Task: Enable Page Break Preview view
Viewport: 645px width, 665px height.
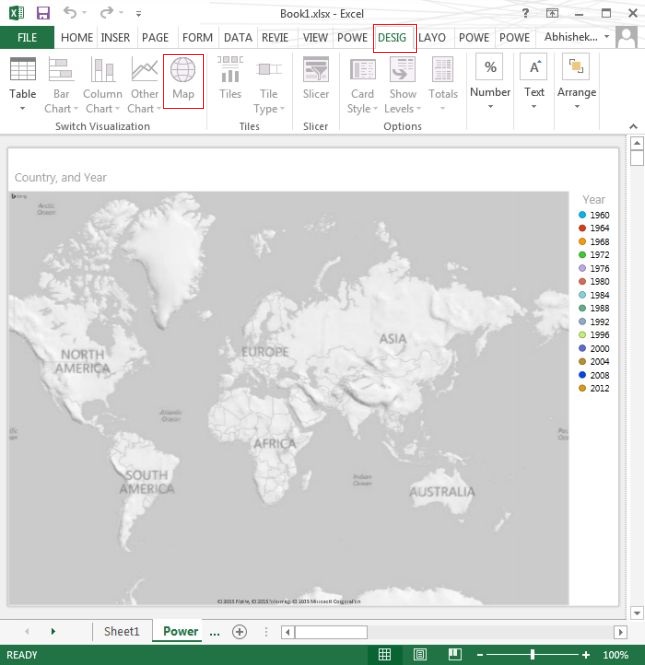Action: 456,655
